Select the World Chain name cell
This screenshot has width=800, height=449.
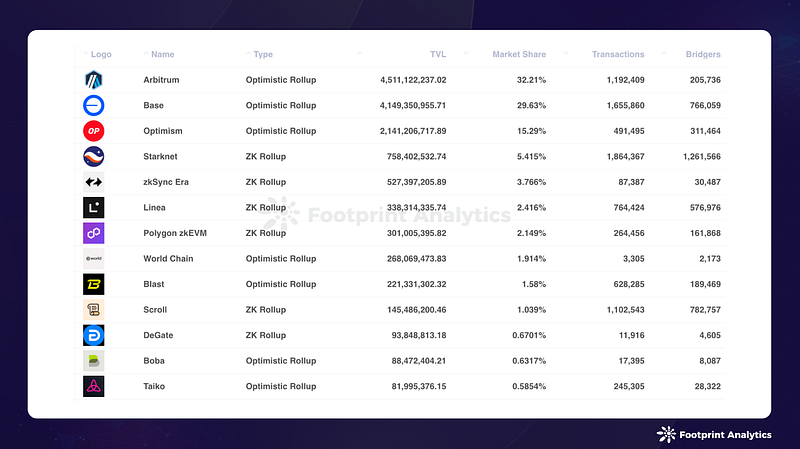tap(168, 259)
